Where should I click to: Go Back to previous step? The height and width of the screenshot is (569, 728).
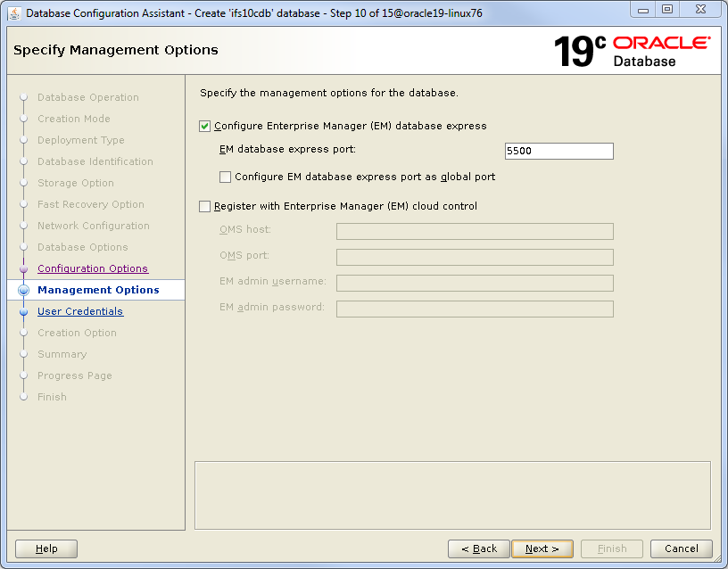point(478,548)
